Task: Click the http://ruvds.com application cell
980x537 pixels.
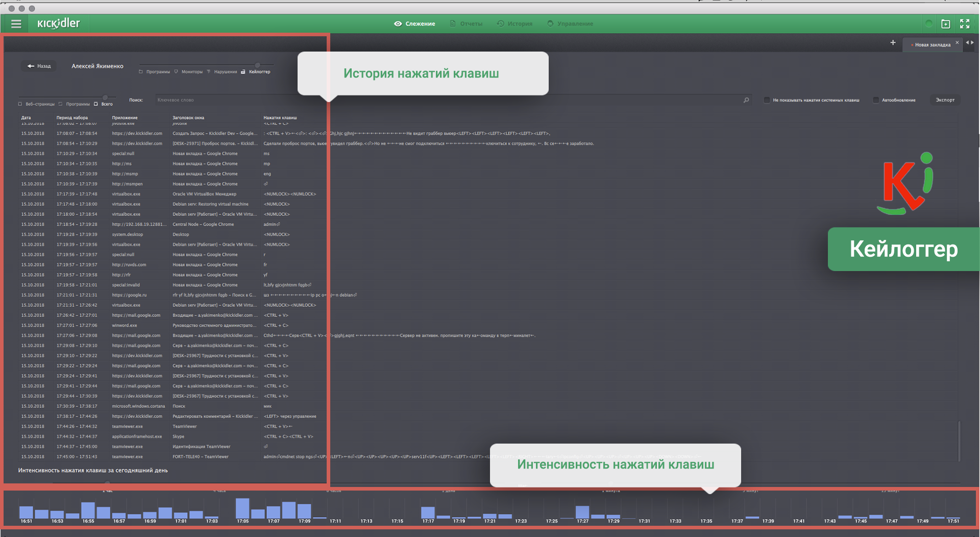Action: [129, 265]
